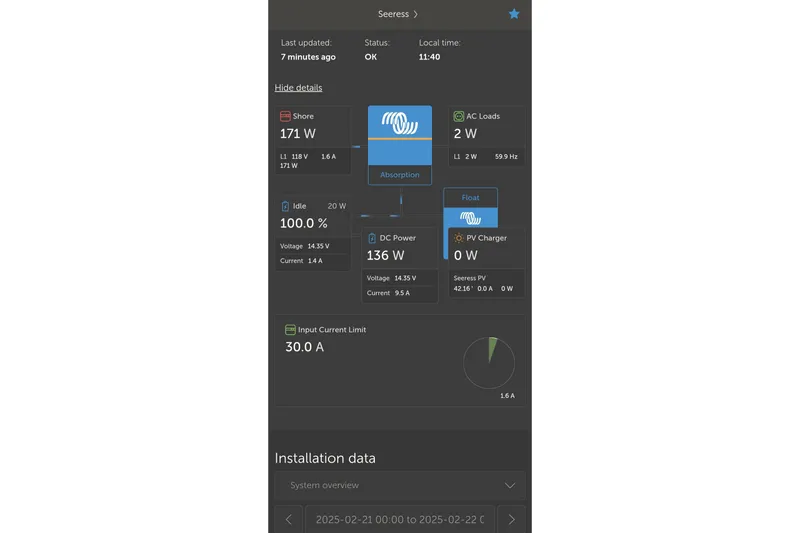This screenshot has width=800, height=533.
Task: Click the Installation data heading
Action: tap(325, 458)
